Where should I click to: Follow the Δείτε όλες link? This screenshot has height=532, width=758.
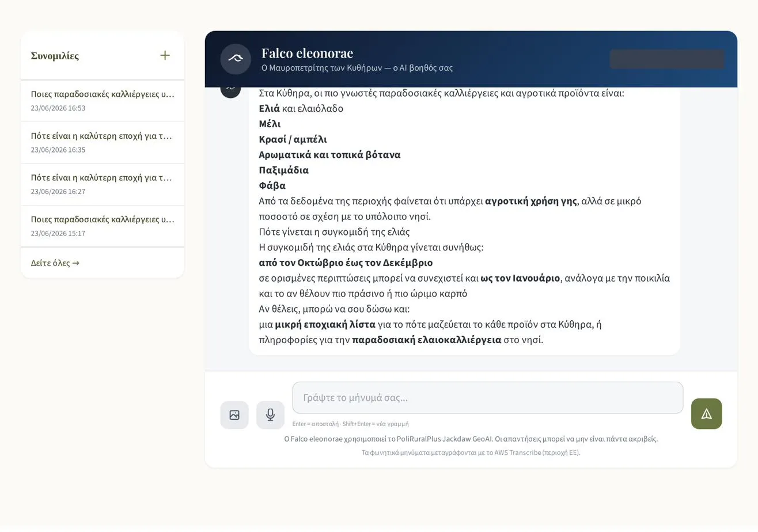click(x=55, y=263)
